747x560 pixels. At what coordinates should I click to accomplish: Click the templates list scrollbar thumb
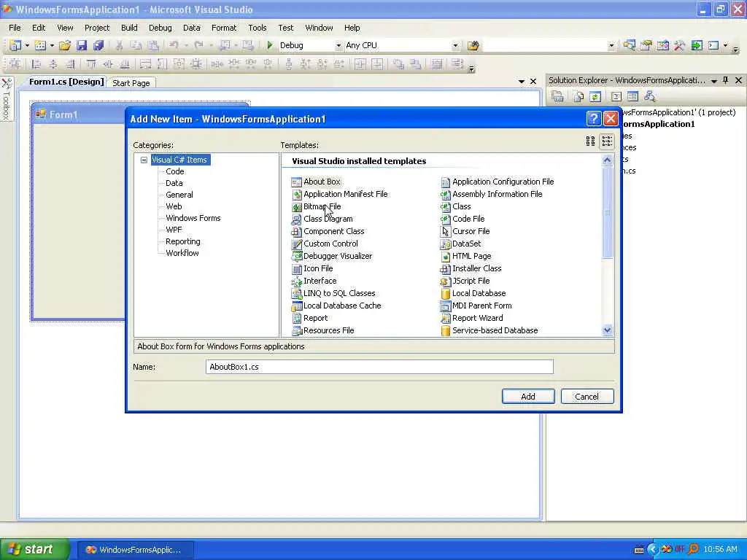607,212
